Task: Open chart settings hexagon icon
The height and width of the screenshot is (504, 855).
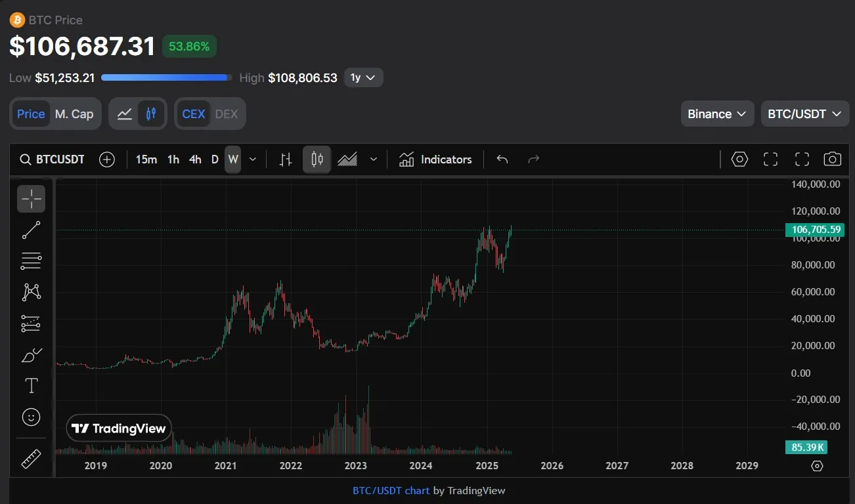Action: pyautogui.click(x=739, y=159)
